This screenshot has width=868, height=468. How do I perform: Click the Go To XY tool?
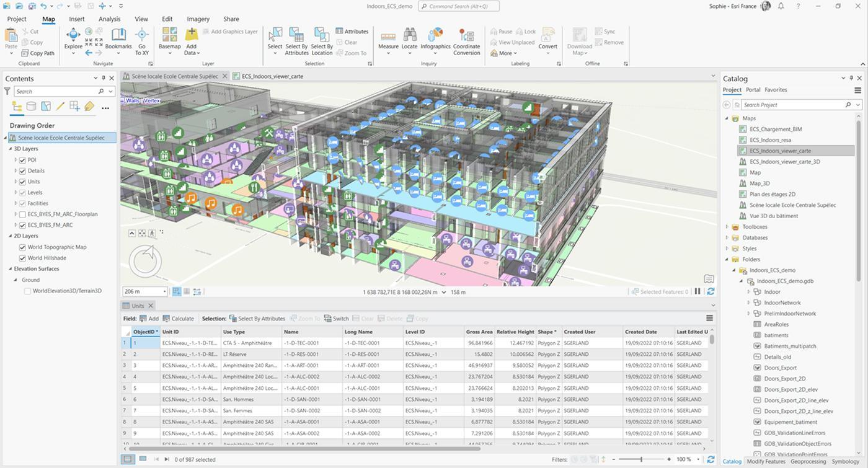[x=142, y=41]
